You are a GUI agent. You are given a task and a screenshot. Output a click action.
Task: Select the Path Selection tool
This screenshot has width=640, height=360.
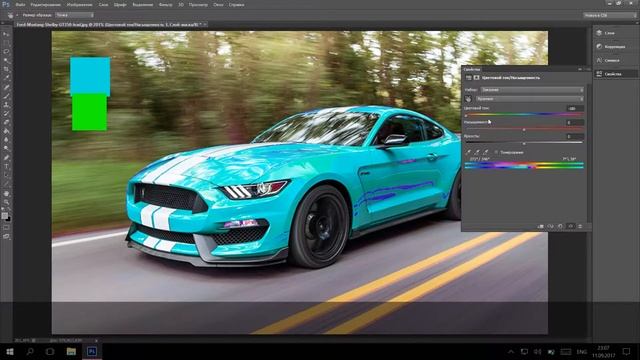(x=6, y=176)
